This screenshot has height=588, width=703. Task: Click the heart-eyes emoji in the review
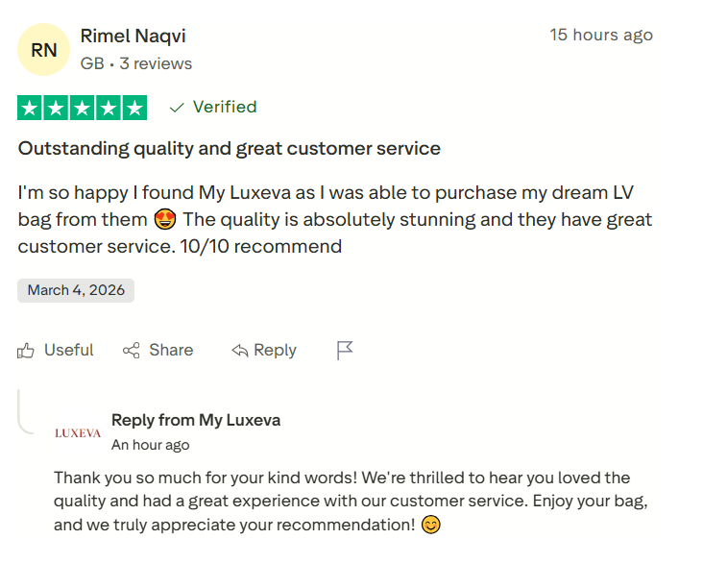[x=163, y=220]
